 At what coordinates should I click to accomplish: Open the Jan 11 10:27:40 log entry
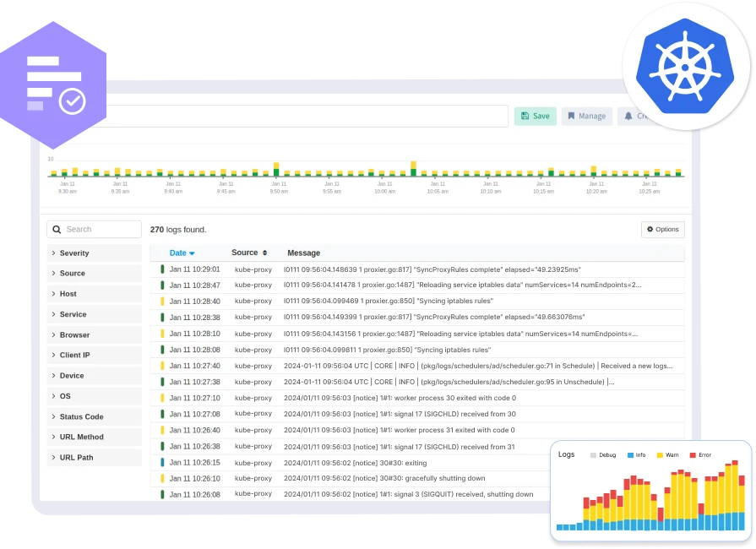pos(417,366)
